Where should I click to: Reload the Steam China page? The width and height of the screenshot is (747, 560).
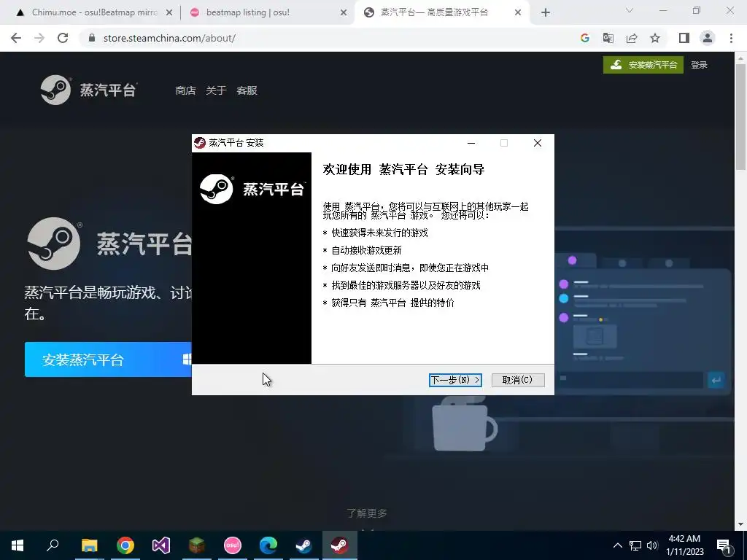tap(63, 38)
